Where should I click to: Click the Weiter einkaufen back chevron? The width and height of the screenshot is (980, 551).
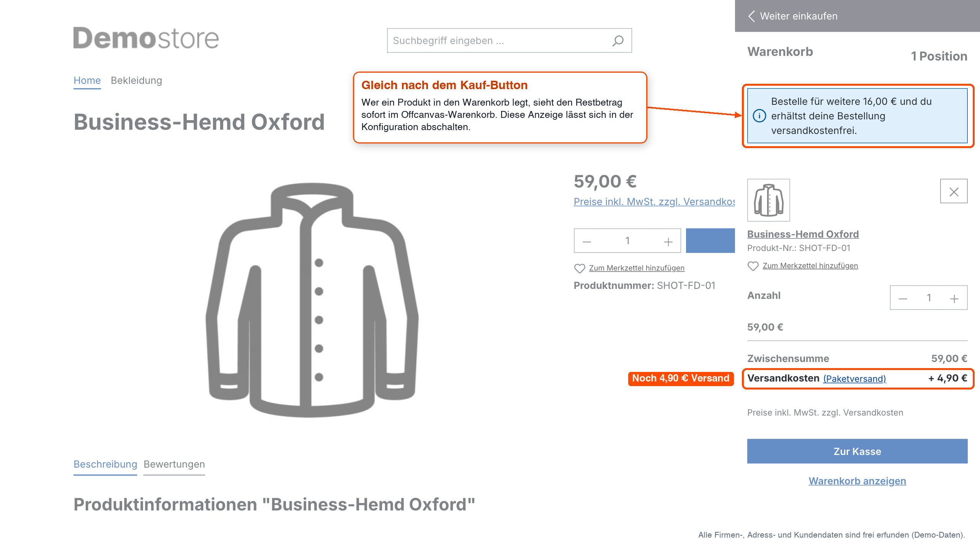[x=752, y=16]
